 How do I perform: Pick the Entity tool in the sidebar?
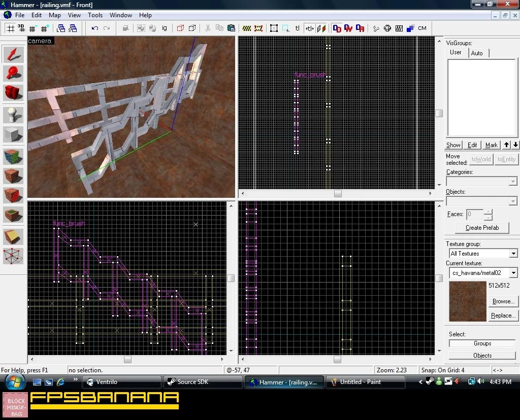point(13,115)
